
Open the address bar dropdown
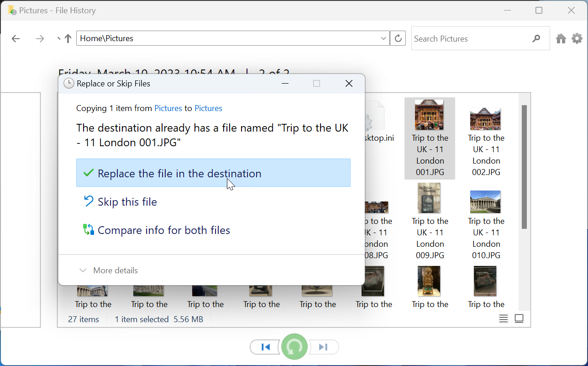point(383,38)
